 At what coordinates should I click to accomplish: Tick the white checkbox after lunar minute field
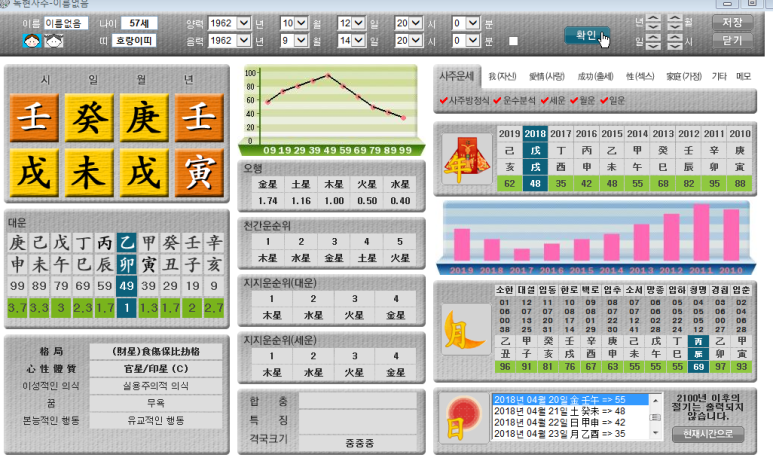coord(513,41)
